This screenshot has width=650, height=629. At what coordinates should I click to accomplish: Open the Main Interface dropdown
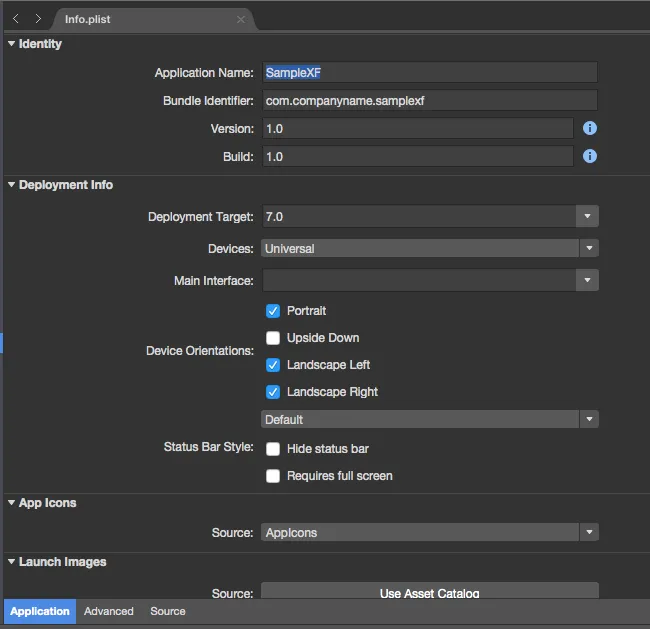pyautogui.click(x=588, y=280)
